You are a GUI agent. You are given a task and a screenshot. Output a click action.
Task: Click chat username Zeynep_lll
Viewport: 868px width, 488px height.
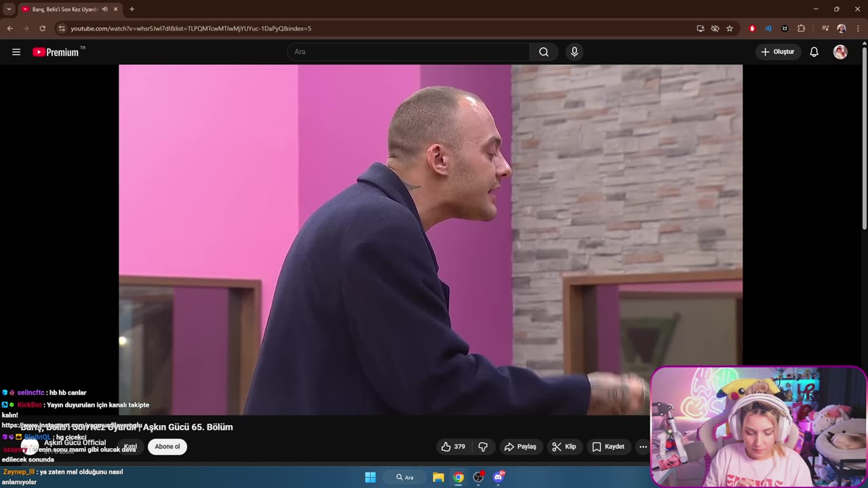coord(19,472)
